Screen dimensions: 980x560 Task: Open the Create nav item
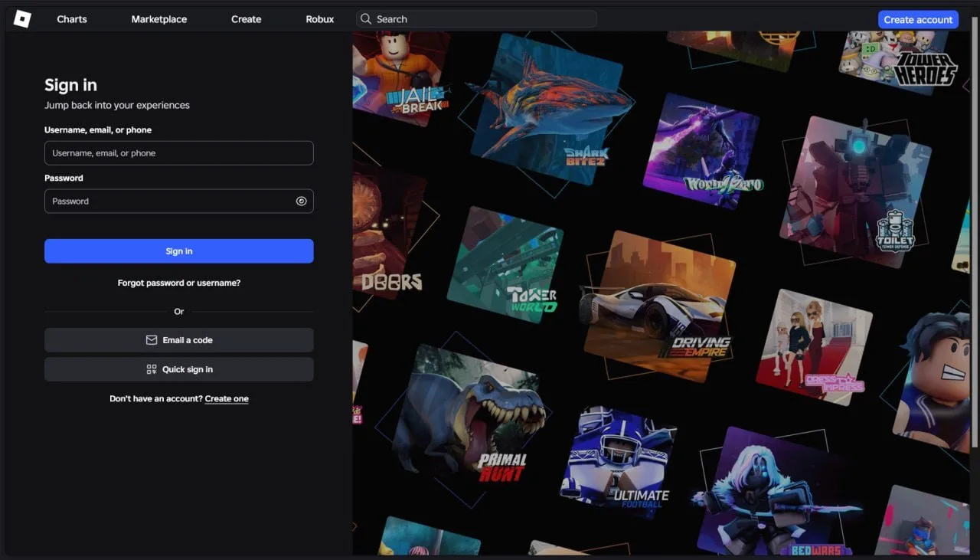click(x=247, y=19)
